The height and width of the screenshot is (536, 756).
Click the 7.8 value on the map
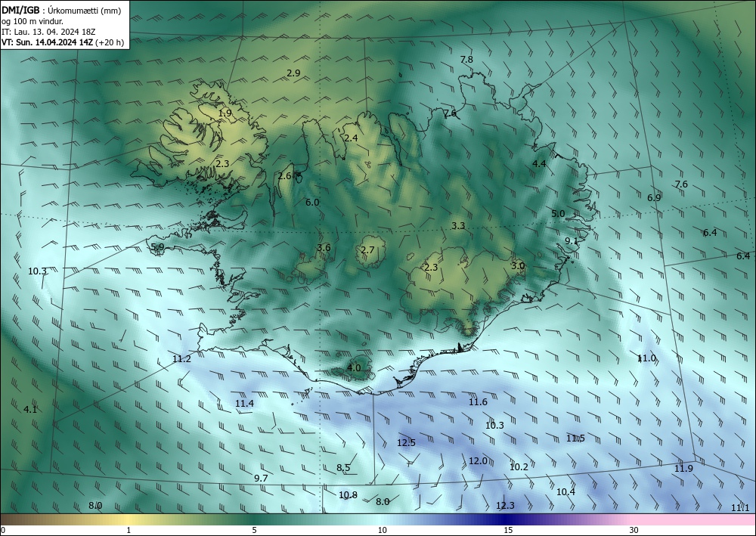tap(466, 60)
